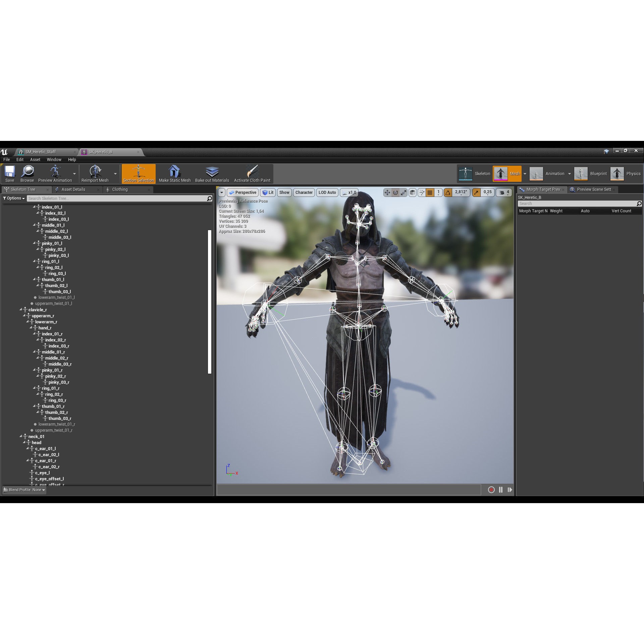Click the Preview Animation button
The width and height of the screenshot is (644, 644).
[55, 173]
